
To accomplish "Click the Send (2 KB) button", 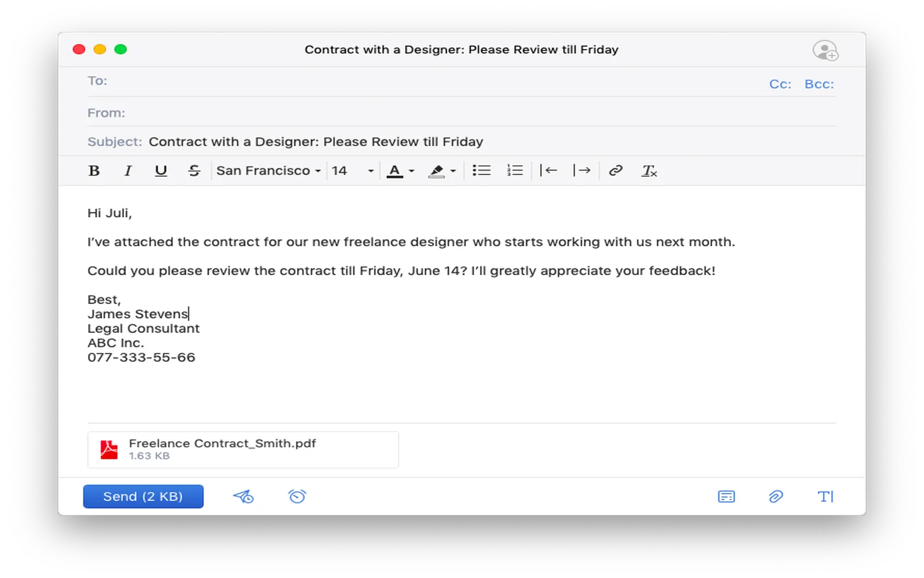I will 143,497.
